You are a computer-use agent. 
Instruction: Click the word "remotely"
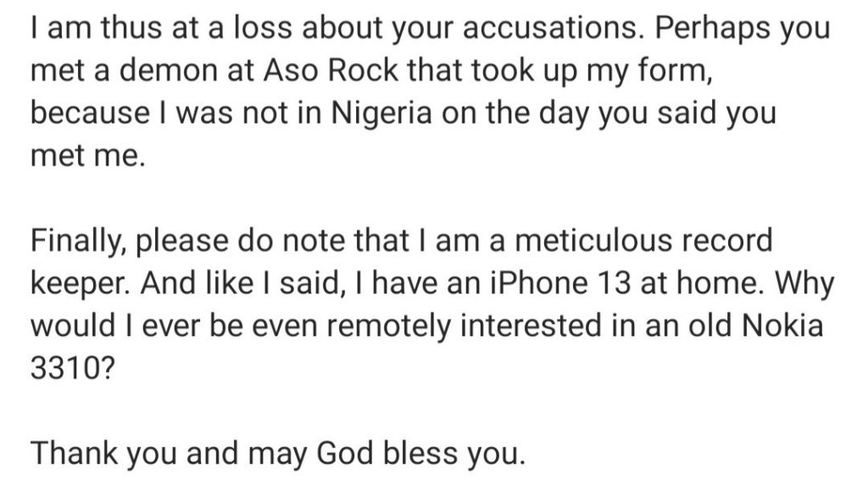pyautogui.click(x=389, y=326)
